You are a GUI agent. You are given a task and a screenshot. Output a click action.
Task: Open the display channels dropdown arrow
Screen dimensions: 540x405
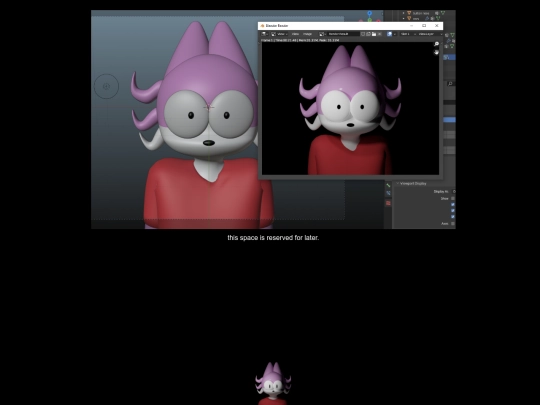[x=395, y=34]
